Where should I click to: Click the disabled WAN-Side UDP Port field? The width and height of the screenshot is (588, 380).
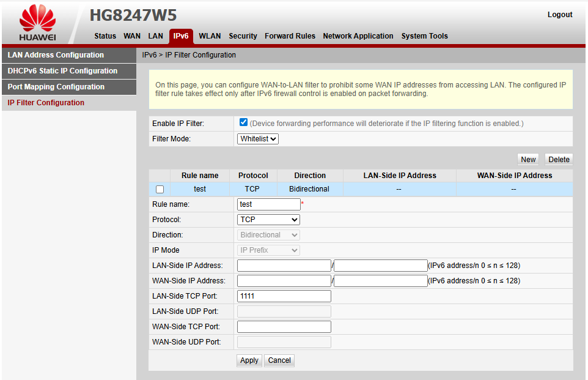tap(284, 342)
